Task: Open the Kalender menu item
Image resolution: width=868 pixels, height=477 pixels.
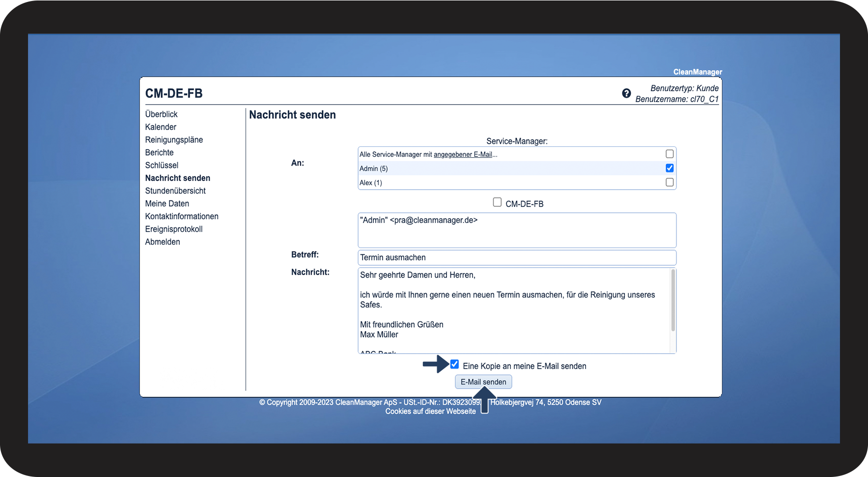Action: pyautogui.click(x=161, y=127)
